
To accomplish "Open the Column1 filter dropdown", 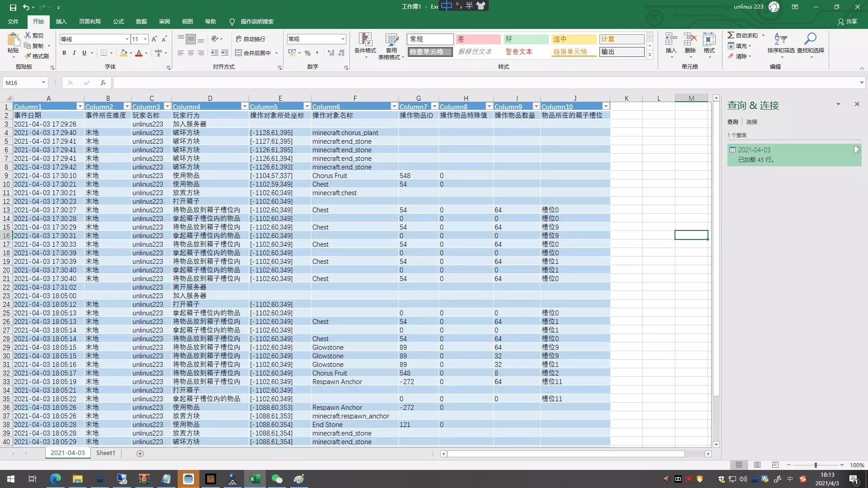I will point(80,107).
